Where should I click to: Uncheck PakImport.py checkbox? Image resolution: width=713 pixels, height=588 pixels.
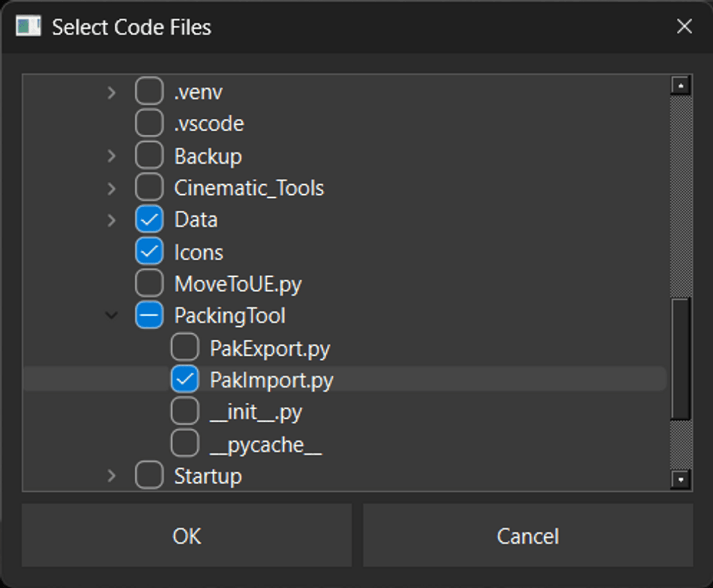(x=185, y=380)
